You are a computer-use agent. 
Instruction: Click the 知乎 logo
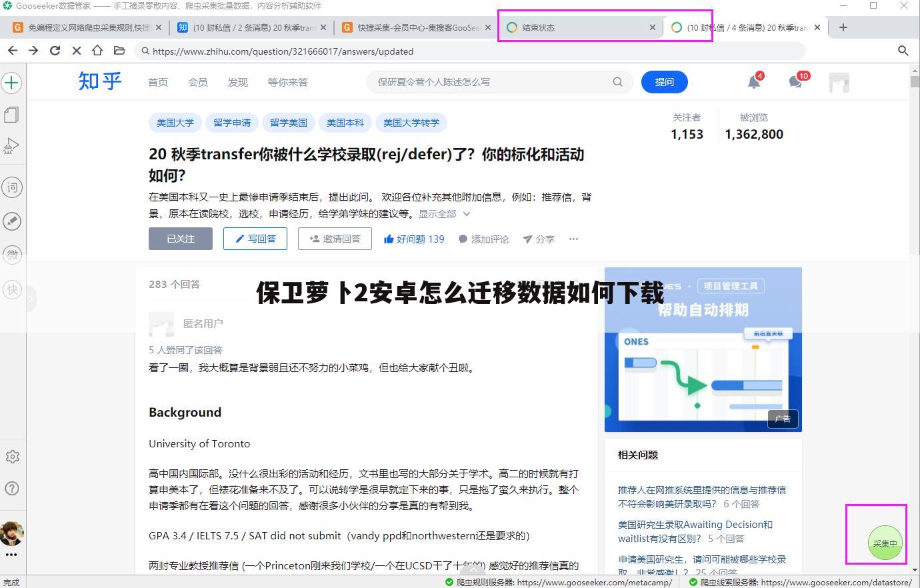pyautogui.click(x=100, y=81)
